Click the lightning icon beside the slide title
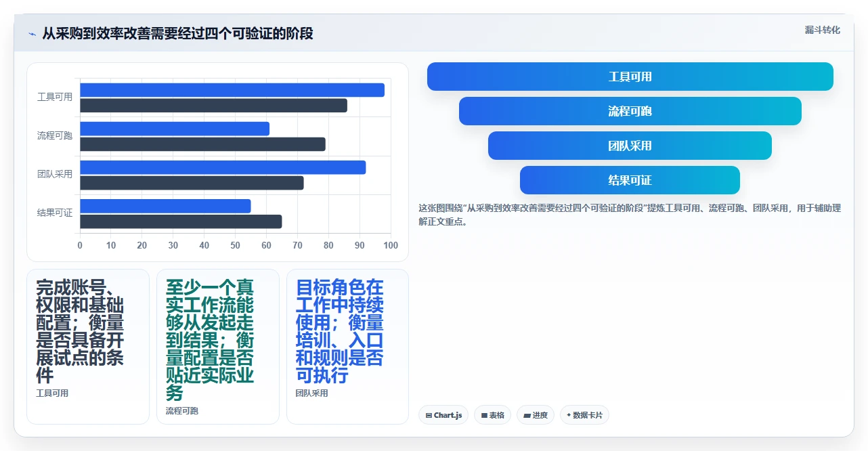Viewport: 868px width, 451px height. [x=32, y=34]
